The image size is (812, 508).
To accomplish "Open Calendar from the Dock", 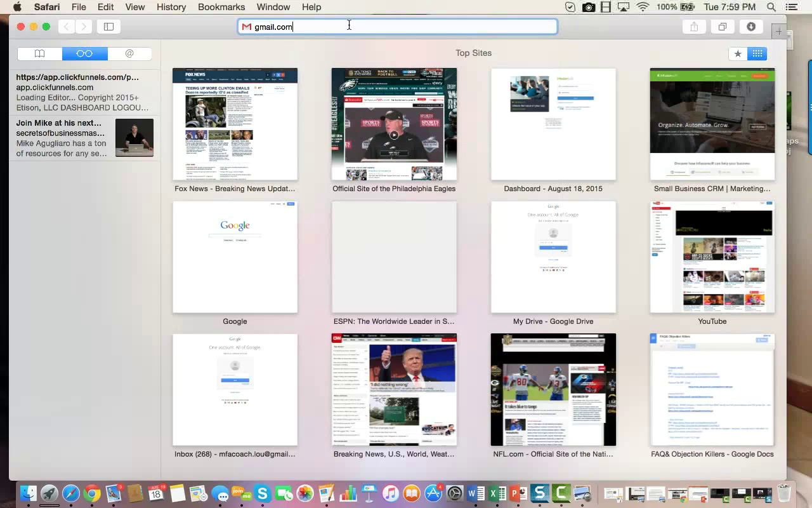I will [x=156, y=493].
